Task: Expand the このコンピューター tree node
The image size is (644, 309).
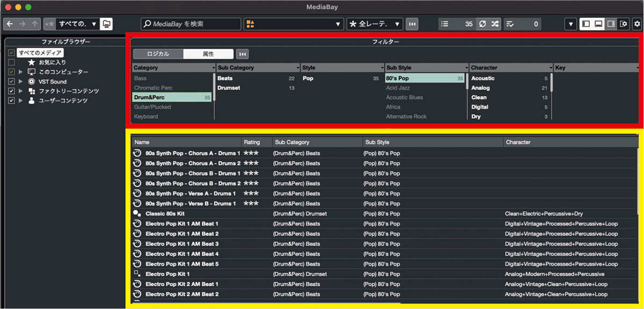Action: click(x=21, y=72)
